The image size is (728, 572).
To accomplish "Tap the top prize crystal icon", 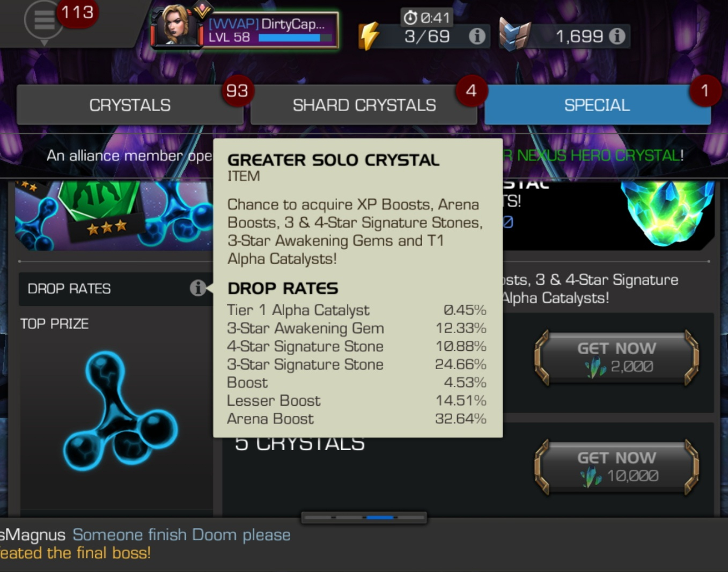I will point(121,412).
